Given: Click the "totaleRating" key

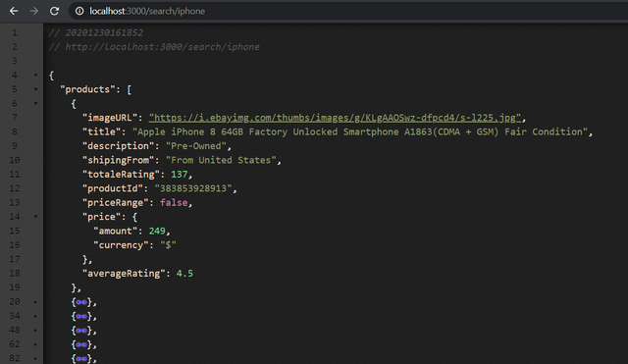Looking at the screenshot, I should 121,175.
